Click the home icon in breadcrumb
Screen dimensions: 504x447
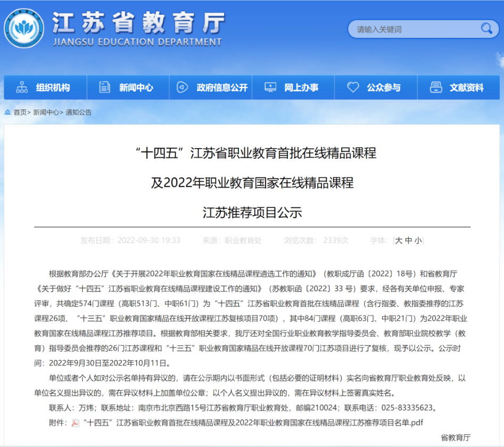pos(8,112)
